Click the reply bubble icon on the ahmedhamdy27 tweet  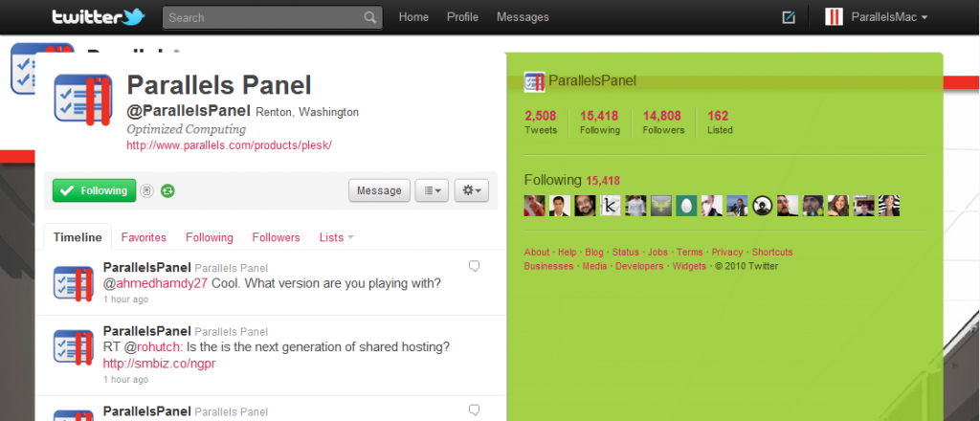pos(475,267)
